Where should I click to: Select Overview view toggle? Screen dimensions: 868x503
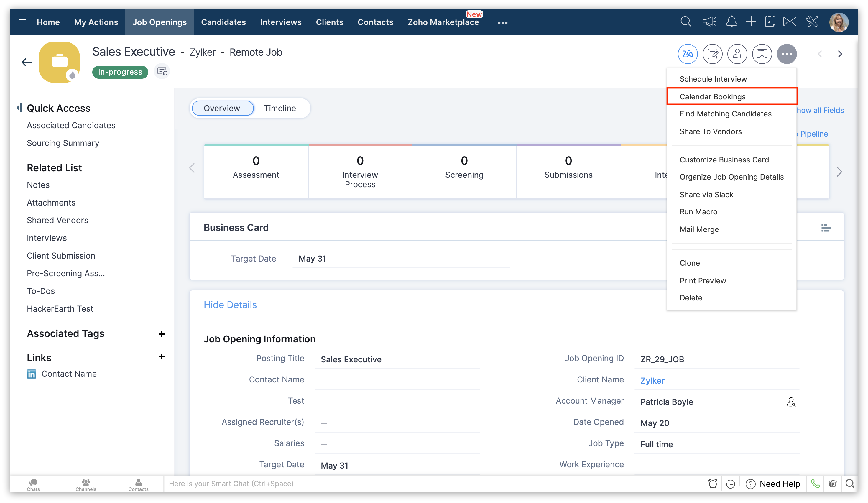point(223,109)
